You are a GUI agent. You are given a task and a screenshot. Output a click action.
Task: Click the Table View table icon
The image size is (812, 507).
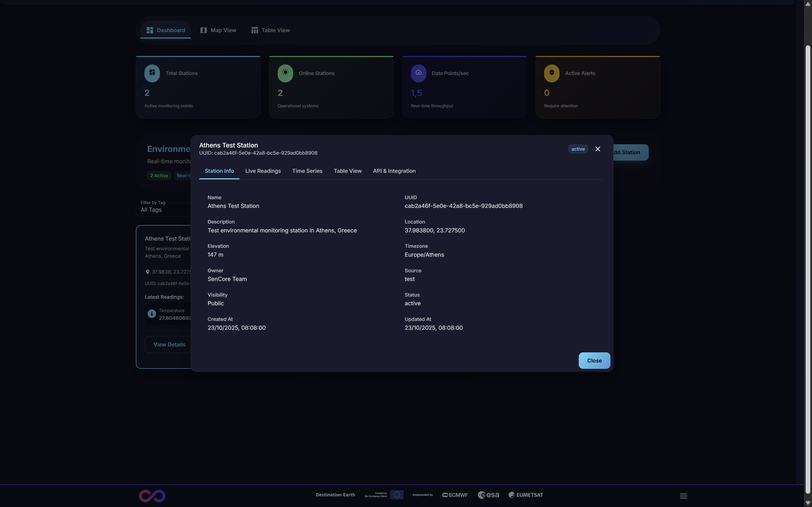[255, 30]
